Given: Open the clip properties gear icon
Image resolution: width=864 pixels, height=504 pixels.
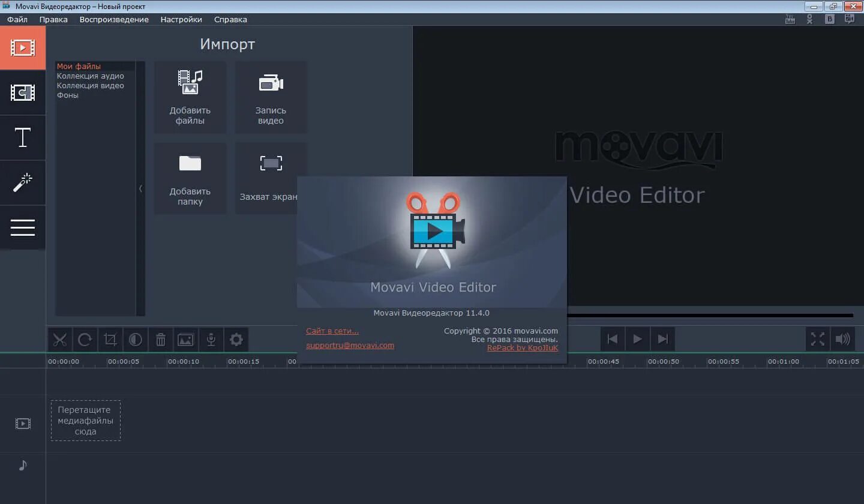Looking at the screenshot, I should [236, 339].
